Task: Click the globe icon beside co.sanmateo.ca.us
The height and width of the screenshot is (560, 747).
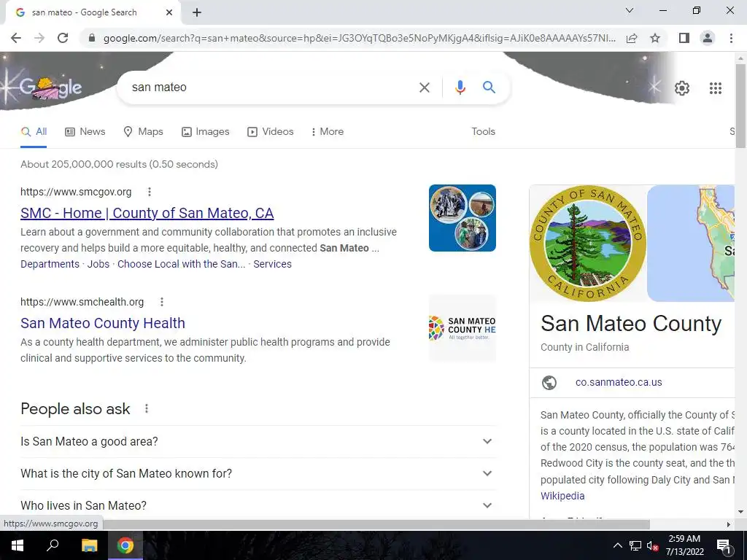Action: coord(549,382)
